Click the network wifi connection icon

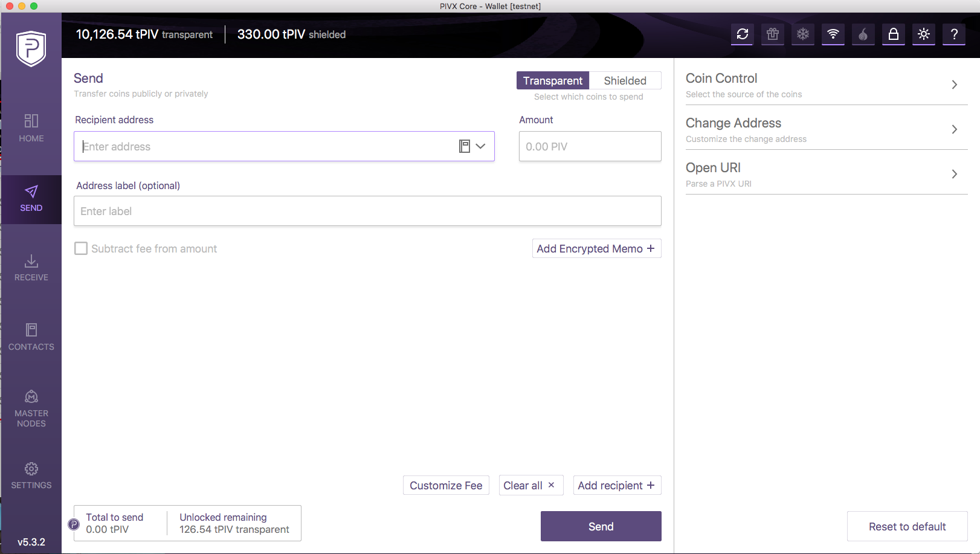pos(833,34)
